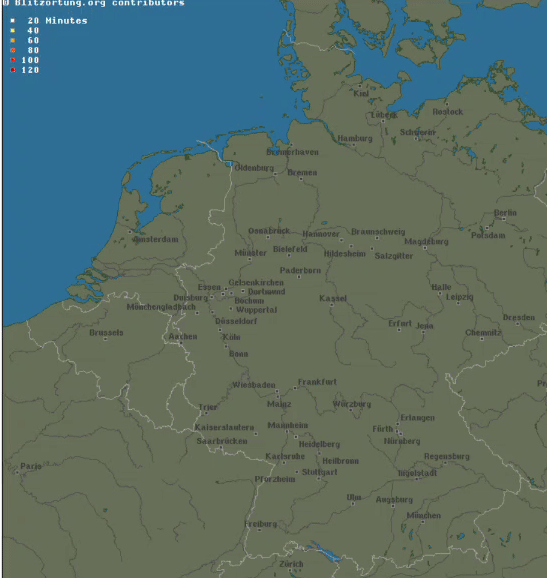
Task: Click the Würzburg label
Action: 352,404
